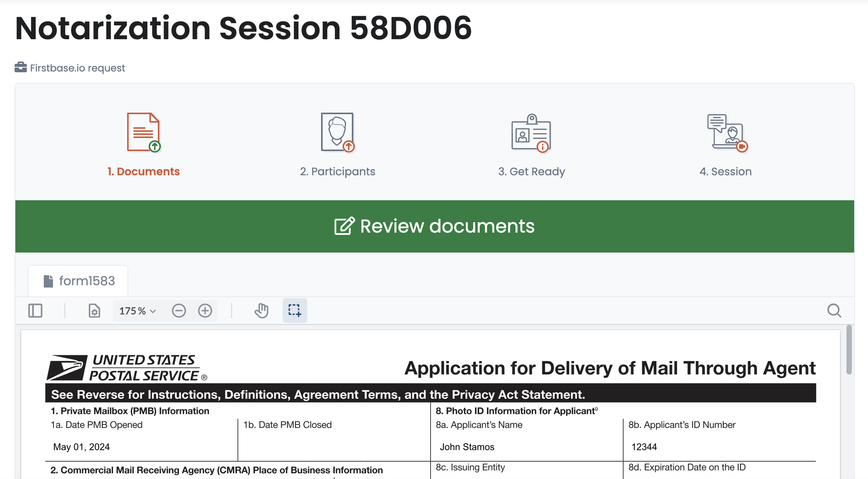868x479 pixels.
Task: Click the briefcase icon beside Firstbase.io request
Action: [x=21, y=67]
